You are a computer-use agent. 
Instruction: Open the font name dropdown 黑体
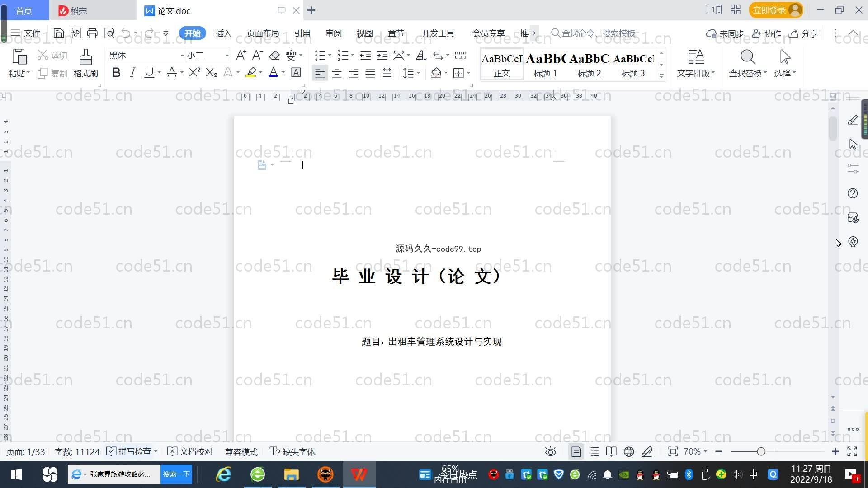pyautogui.click(x=182, y=56)
